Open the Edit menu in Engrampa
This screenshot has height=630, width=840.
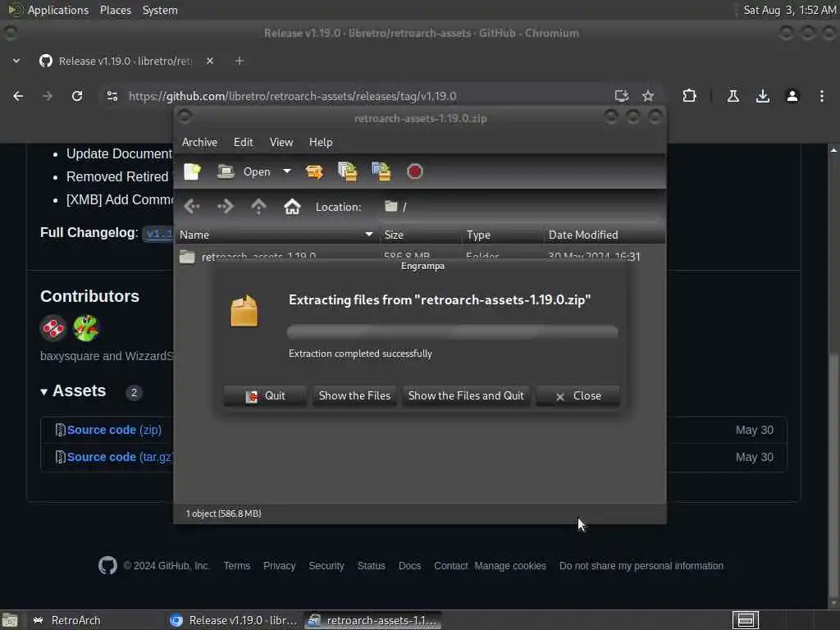(243, 142)
